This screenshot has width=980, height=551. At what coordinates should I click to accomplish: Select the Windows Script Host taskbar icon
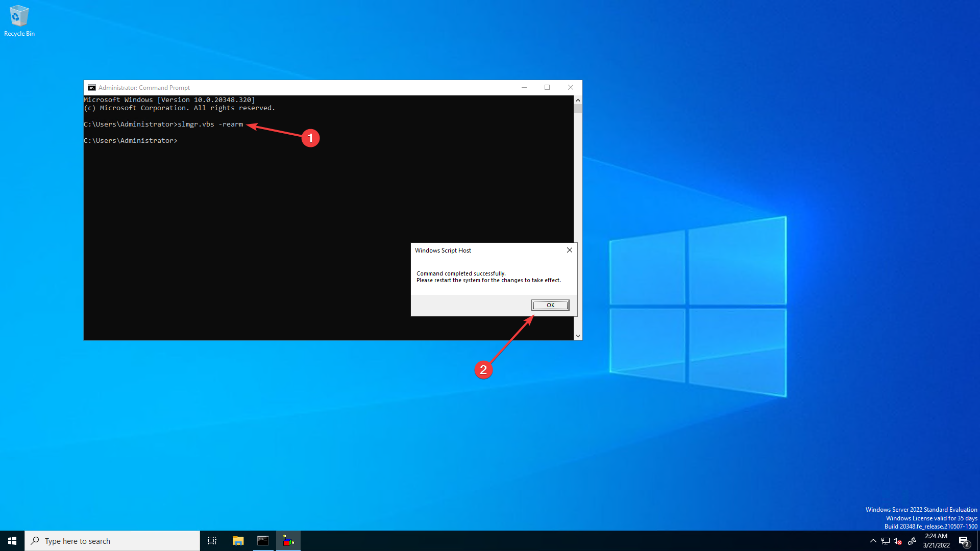click(x=288, y=541)
